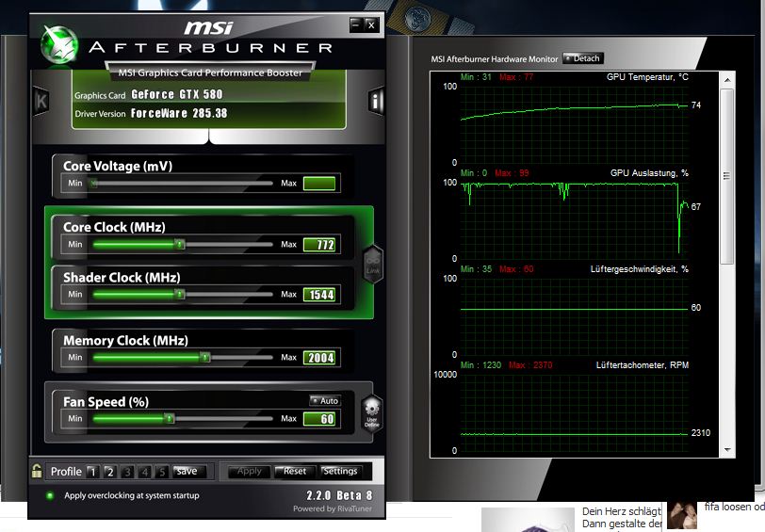Viewport: 765px width, 532px height.
Task: Click the '2.2.0 Beta 8' version text
Action: click(x=339, y=495)
